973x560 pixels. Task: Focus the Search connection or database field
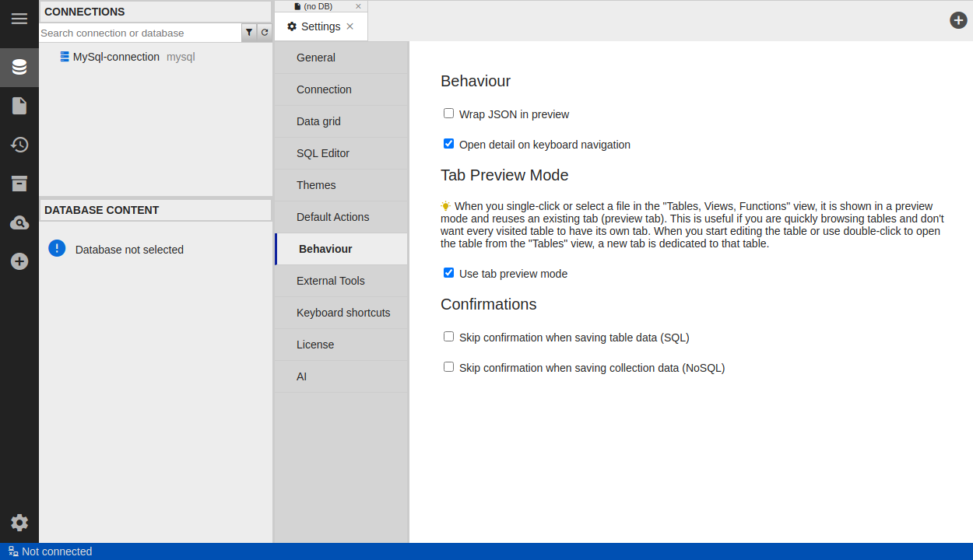tap(140, 33)
